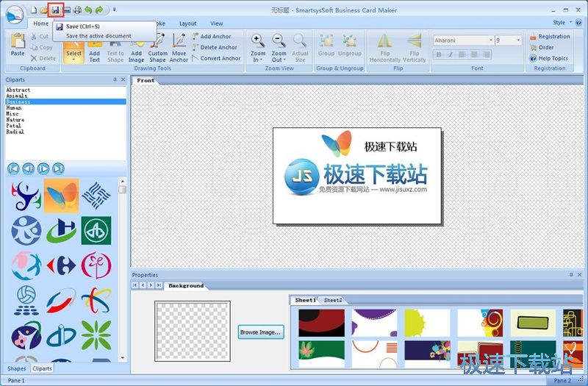Click the New document icon in quick access toolbar
This screenshot has width=588, height=386.
tap(34, 10)
